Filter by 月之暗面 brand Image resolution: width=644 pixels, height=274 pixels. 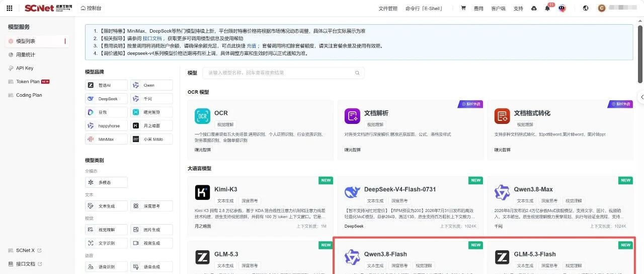tap(151, 125)
